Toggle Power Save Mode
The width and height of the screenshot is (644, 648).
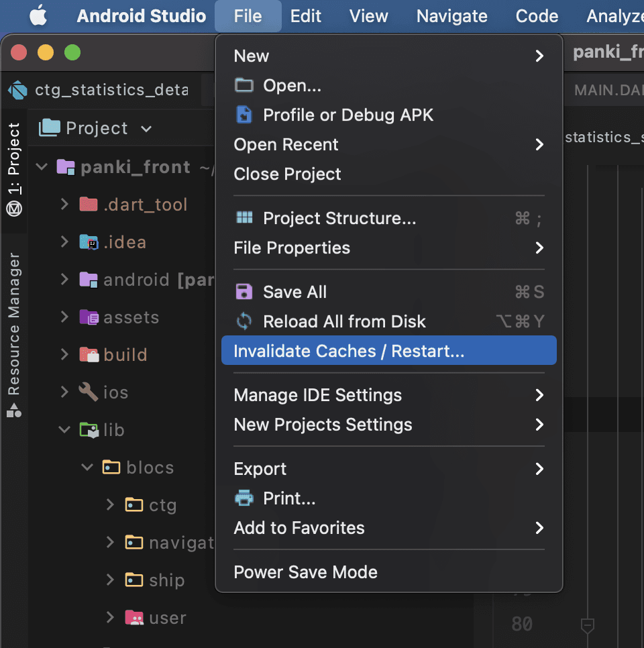tap(305, 572)
